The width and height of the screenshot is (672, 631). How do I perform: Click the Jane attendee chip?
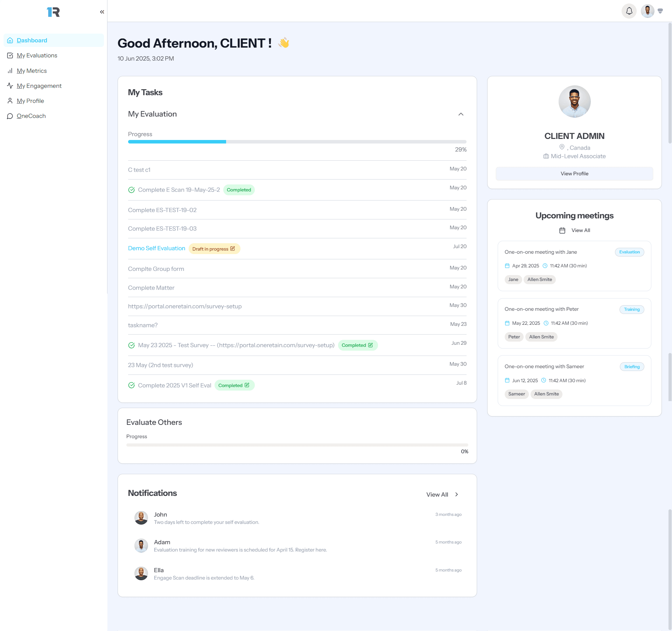coord(513,279)
